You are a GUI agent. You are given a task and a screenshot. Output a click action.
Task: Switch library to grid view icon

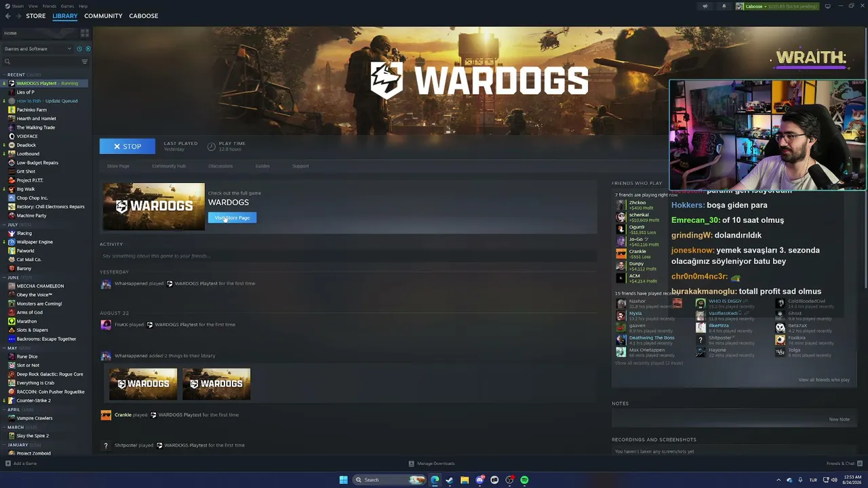85,33
